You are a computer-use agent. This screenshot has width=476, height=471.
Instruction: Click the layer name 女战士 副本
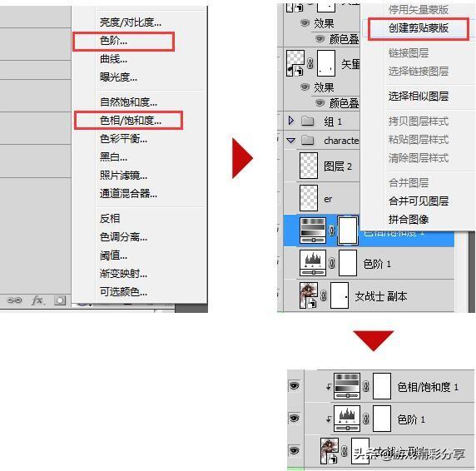click(x=381, y=296)
